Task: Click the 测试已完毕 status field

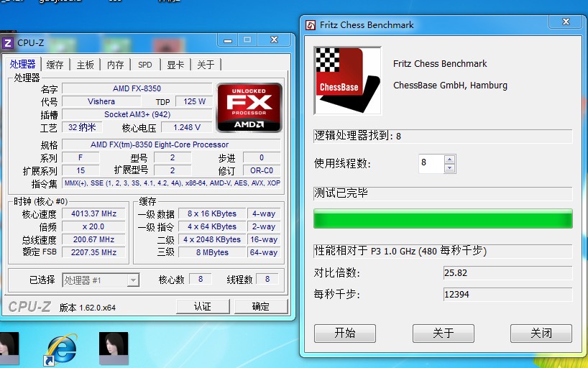Action: (x=443, y=193)
